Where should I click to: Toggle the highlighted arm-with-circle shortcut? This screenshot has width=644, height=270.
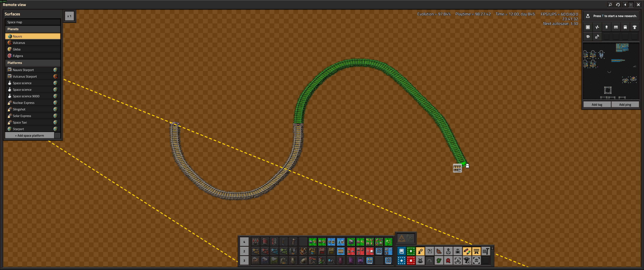pyautogui.click(x=420, y=251)
